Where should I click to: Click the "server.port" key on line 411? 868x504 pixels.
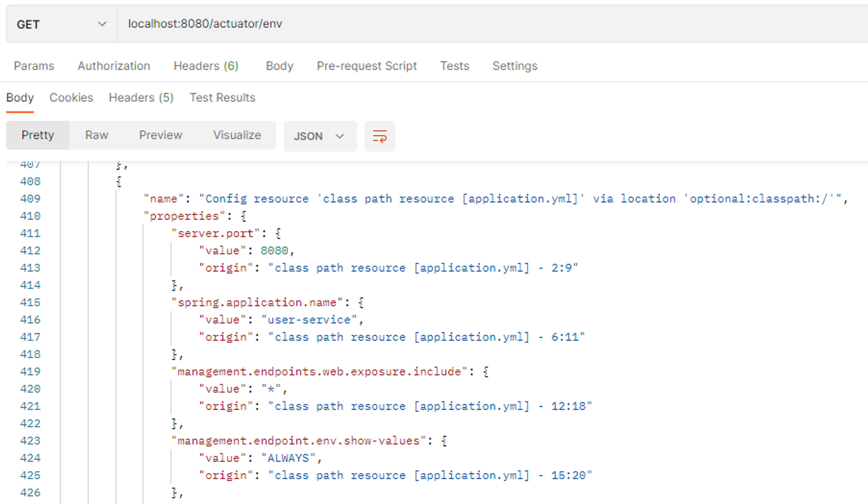[215, 234]
